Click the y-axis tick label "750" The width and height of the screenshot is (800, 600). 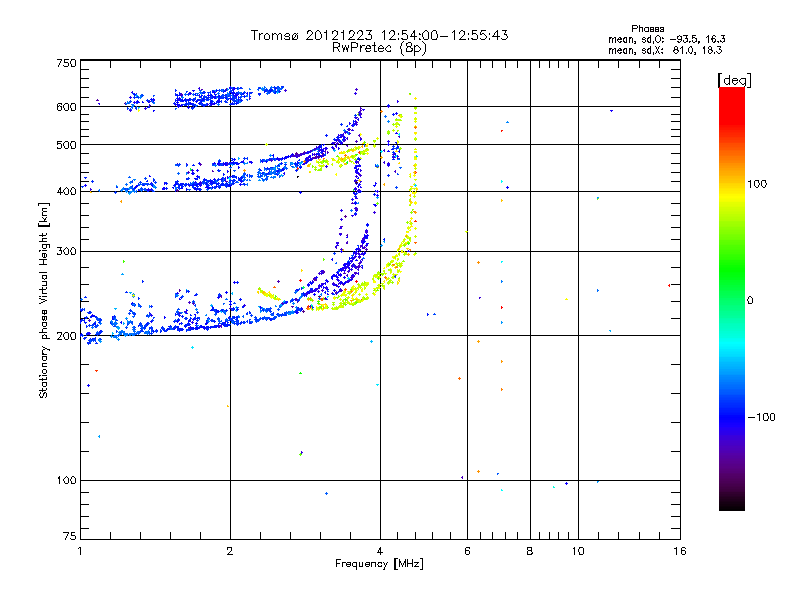[x=67, y=63]
